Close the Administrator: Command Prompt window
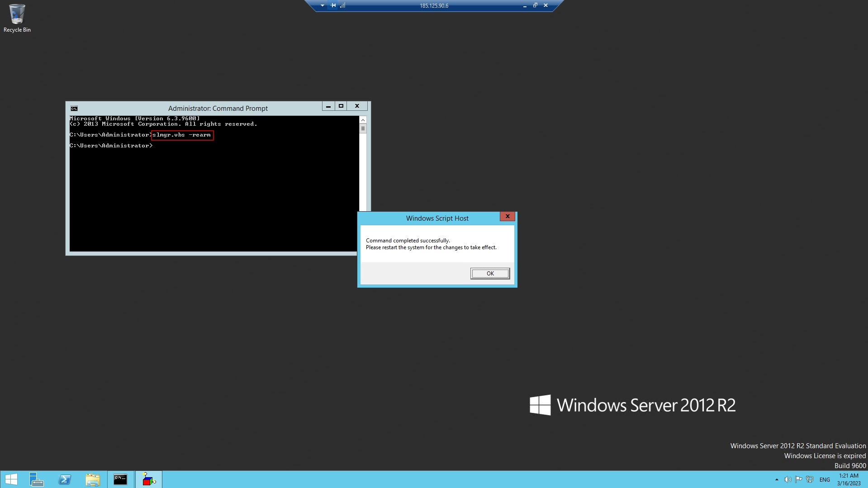Viewport: 868px width, 488px height. [x=357, y=106]
